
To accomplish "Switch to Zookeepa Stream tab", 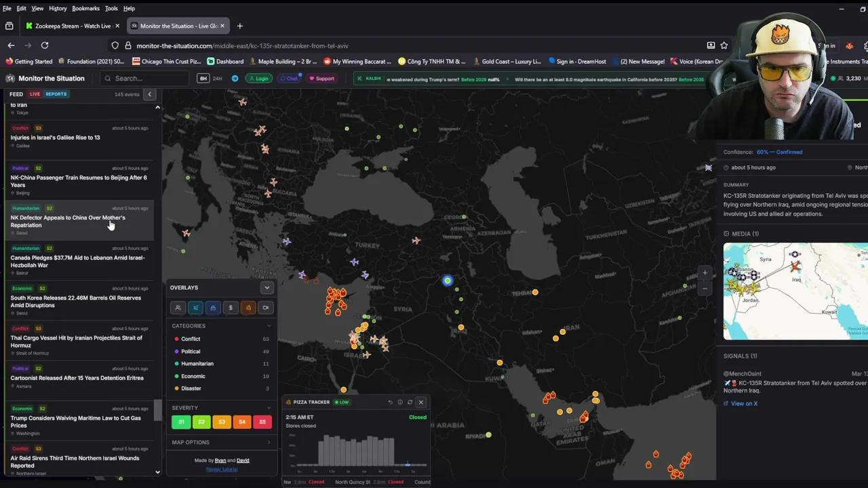I will coord(73,26).
